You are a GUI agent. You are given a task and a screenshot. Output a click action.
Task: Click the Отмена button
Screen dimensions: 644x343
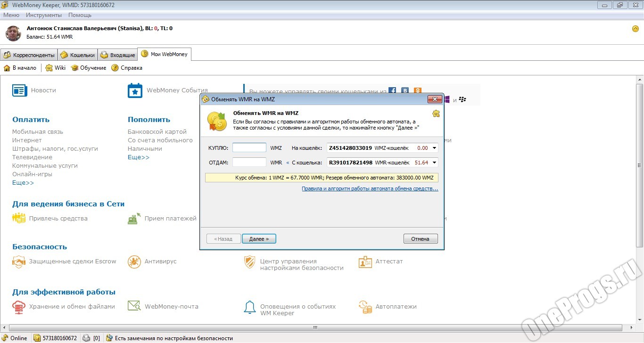(x=421, y=239)
